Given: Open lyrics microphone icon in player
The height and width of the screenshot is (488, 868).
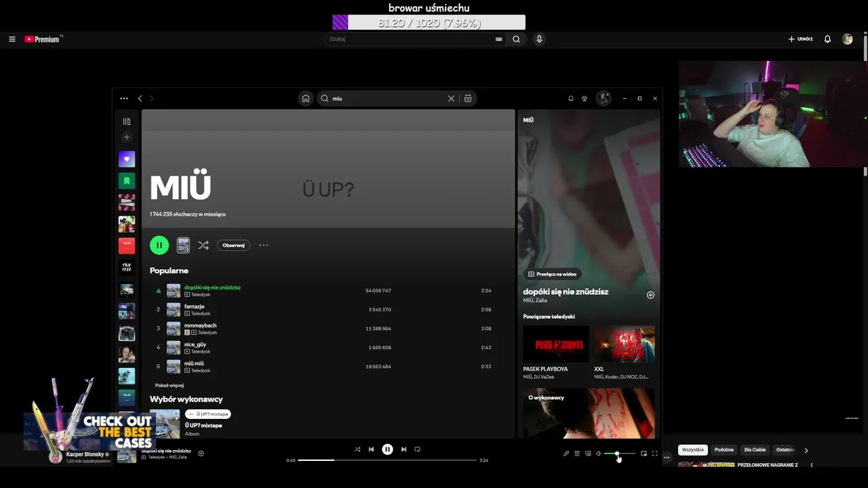Looking at the screenshot, I should (566, 453).
